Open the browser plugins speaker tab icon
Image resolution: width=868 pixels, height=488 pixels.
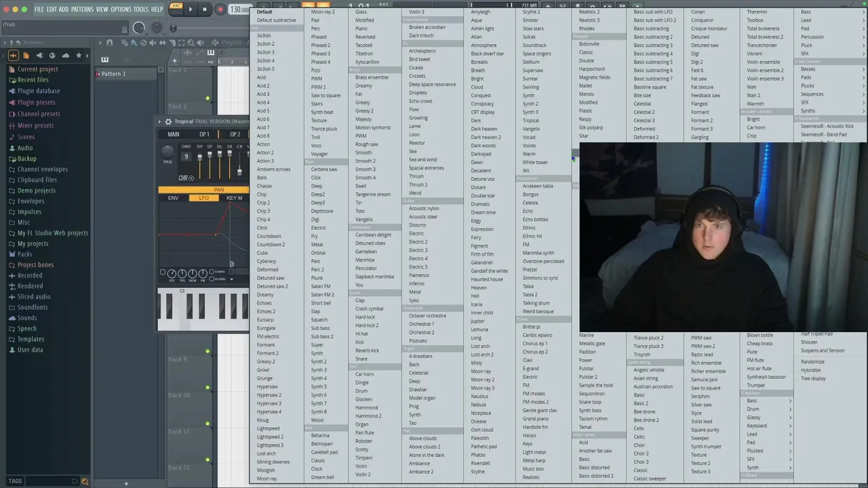coord(39,56)
